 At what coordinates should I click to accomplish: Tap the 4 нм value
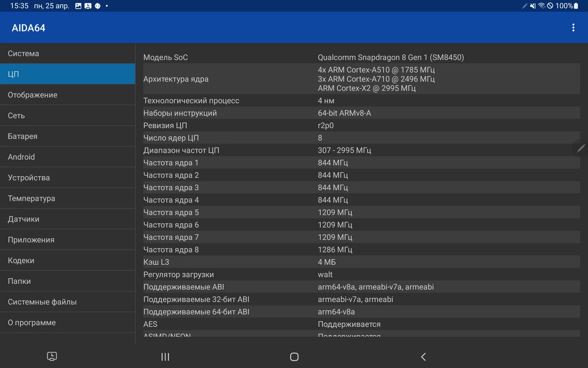coord(326,101)
